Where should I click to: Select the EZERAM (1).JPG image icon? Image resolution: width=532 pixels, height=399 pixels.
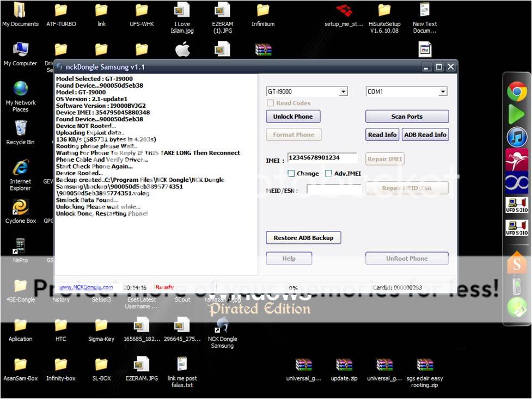tap(223, 17)
